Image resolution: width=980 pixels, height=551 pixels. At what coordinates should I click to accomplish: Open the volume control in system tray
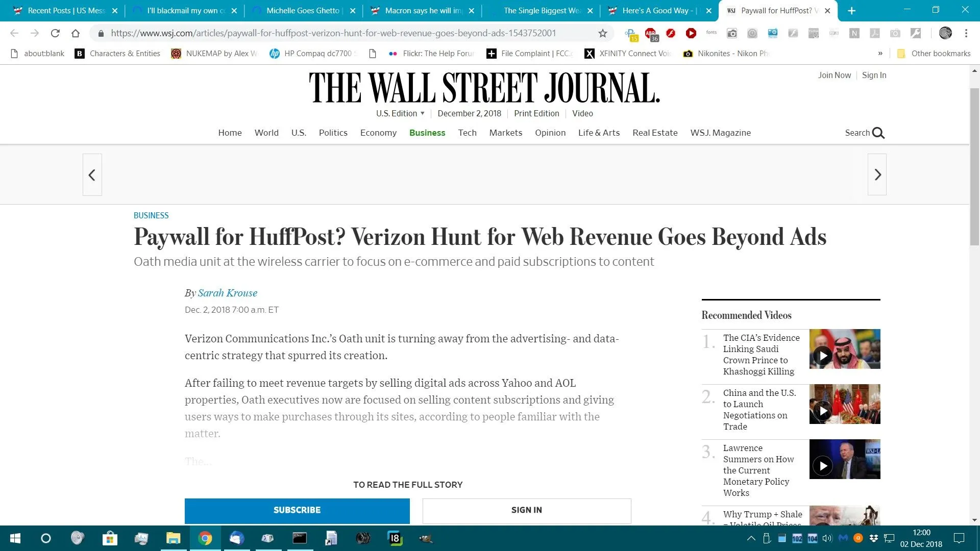[827, 538]
